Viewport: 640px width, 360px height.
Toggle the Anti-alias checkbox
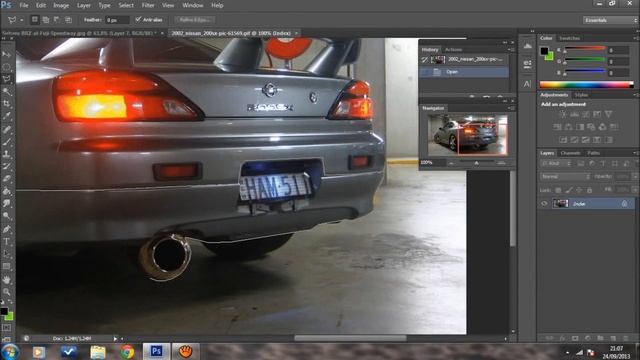pyautogui.click(x=138, y=19)
